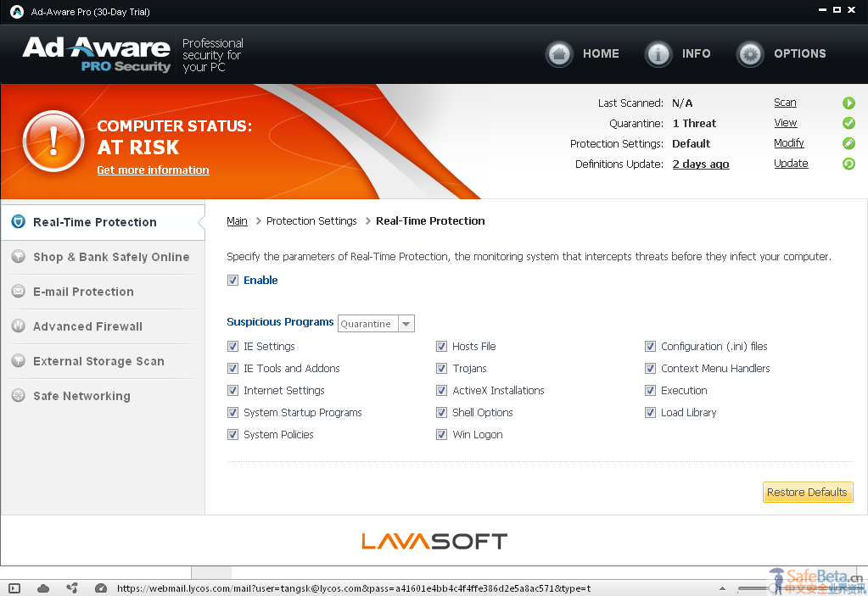Toggle the Enable checkbox
Image resolution: width=868 pixels, height=596 pixels.
[x=233, y=281]
